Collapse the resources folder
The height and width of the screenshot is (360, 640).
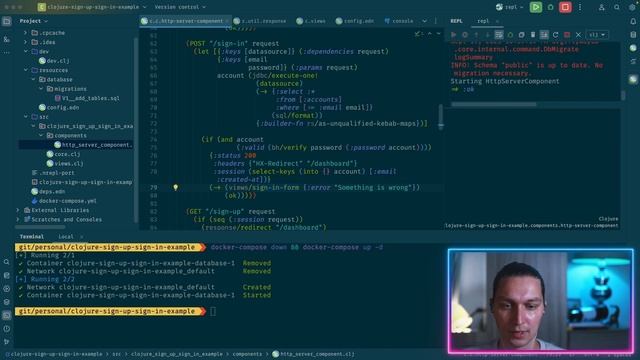click(25, 70)
